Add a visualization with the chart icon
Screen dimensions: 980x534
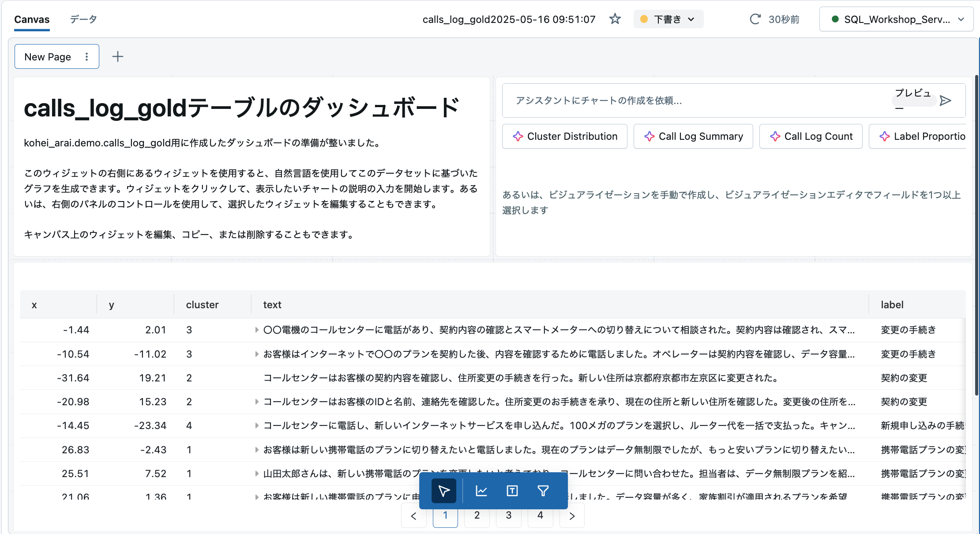pyautogui.click(x=481, y=491)
